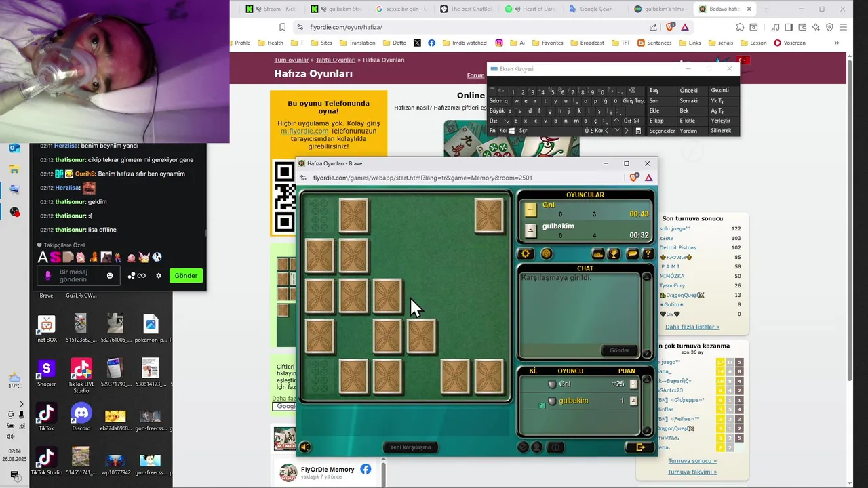Click Brave shields icon in game popup window
Image resolution: width=868 pixels, height=488 pixels.
(634, 178)
